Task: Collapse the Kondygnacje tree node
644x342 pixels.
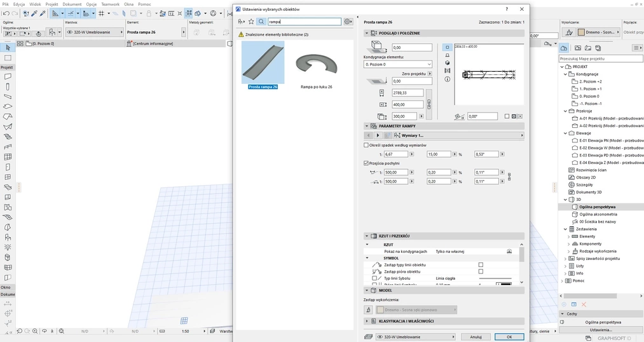Action: 566,74
